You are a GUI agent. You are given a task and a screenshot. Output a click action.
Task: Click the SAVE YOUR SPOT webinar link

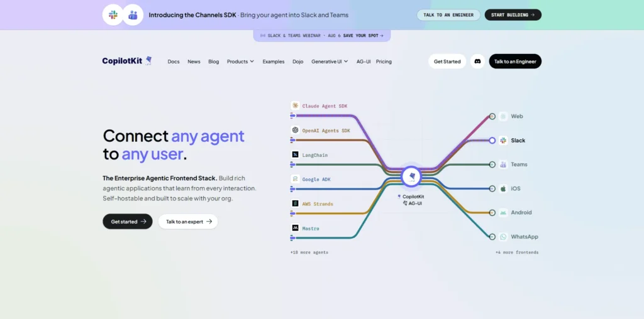tap(364, 36)
